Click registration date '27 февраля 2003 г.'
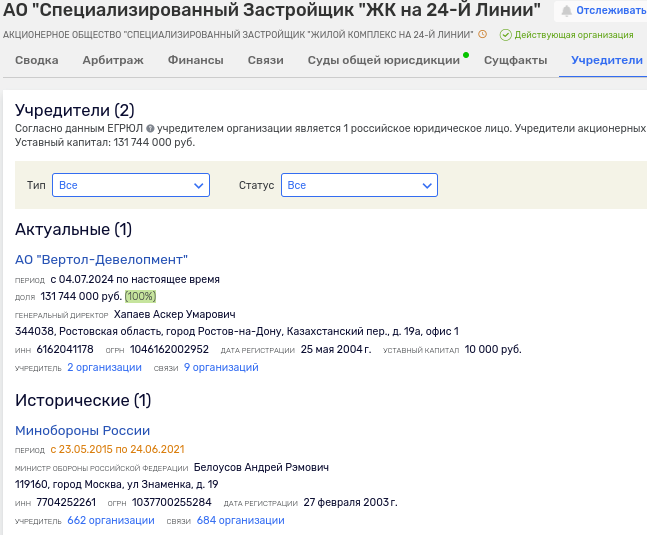Image resolution: width=647 pixels, height=535 pixels. click(350, 502)
